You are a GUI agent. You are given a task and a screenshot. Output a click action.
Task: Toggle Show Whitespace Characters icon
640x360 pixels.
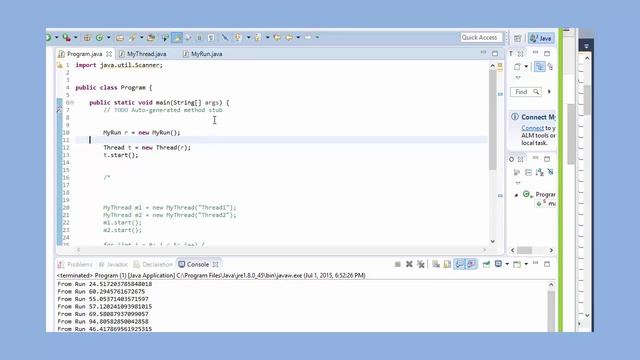click(211, 38)
